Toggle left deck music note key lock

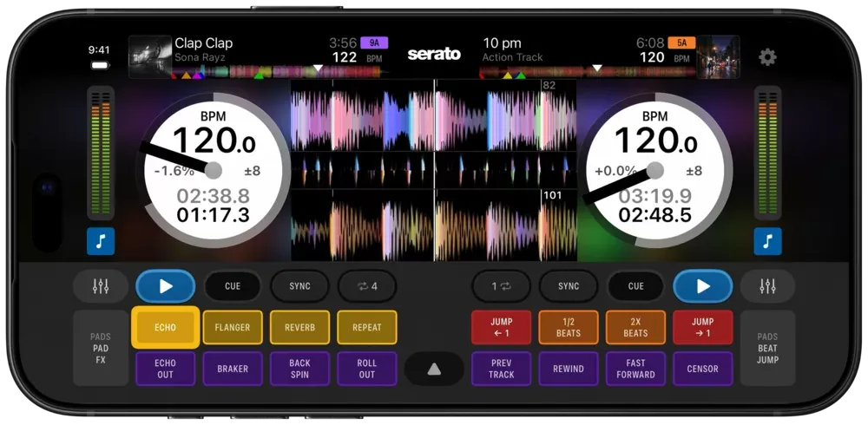point(101,241)
